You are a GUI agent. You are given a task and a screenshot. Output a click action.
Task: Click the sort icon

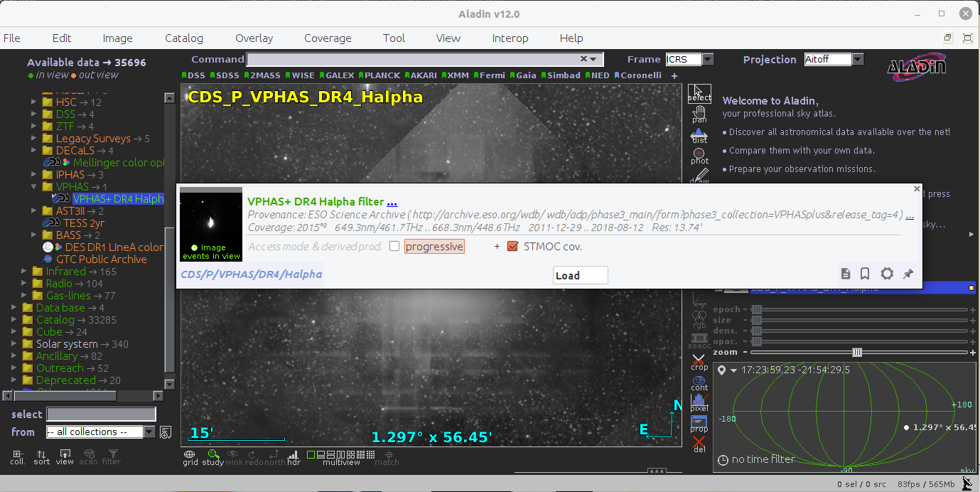click(41, 456)
